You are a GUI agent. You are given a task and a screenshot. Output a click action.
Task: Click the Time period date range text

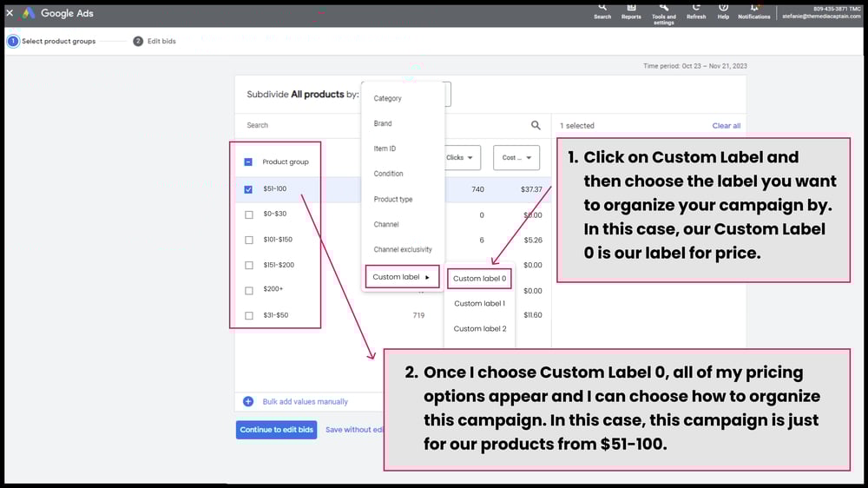(694, 66)
